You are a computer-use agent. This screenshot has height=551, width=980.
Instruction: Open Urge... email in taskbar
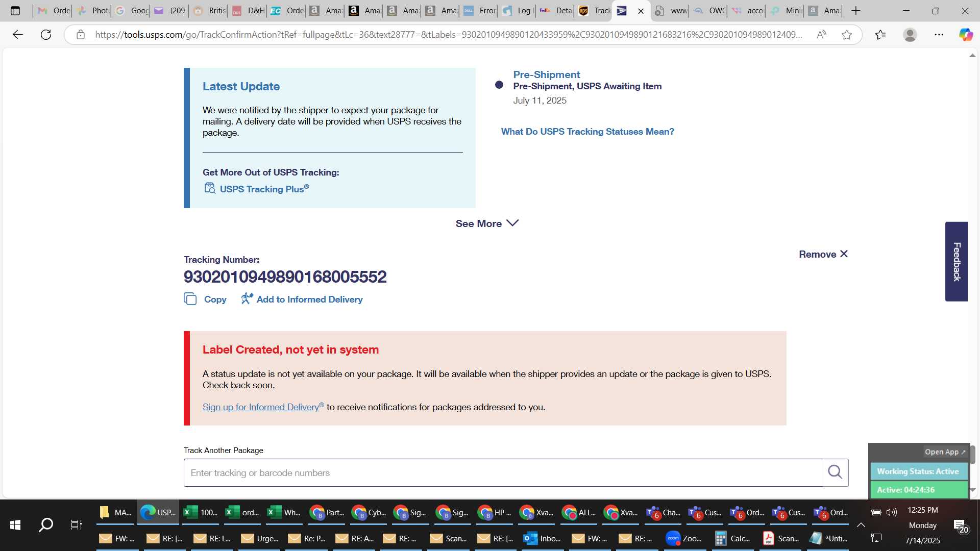tap(259, 539)
